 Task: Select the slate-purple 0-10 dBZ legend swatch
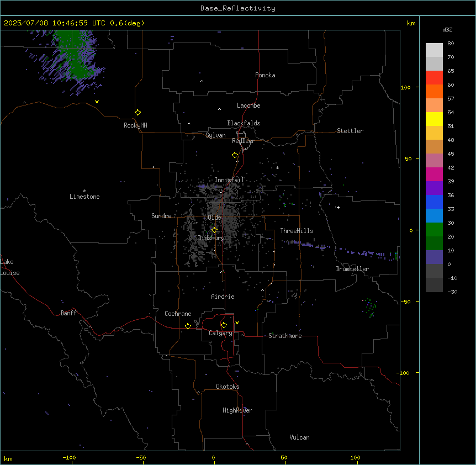coord(434,257)
